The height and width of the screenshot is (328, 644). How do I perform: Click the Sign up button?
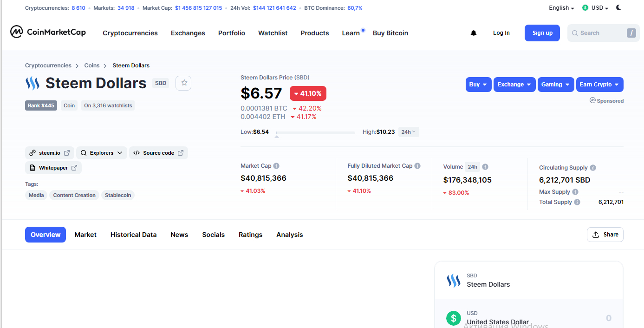point(542,33)
